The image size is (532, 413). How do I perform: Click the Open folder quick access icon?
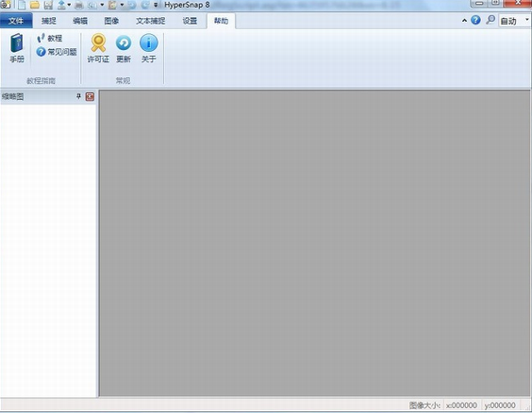(x=35, y=5)
